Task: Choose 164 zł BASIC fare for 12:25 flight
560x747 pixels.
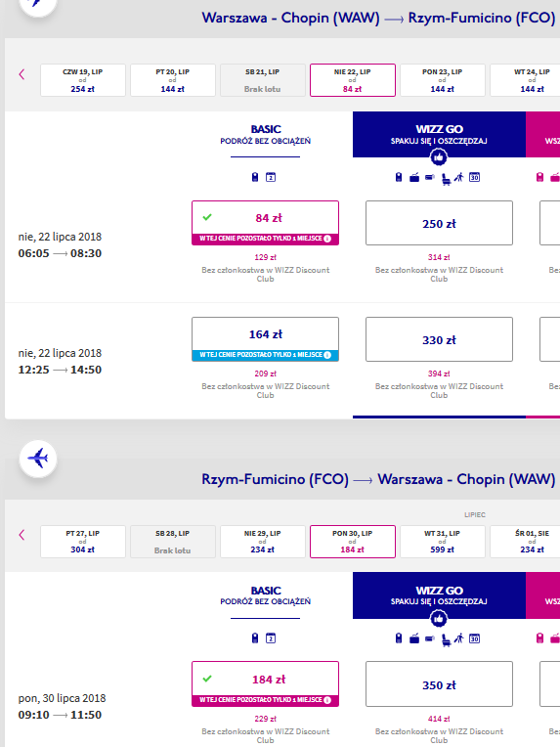Action: (265, 339)
